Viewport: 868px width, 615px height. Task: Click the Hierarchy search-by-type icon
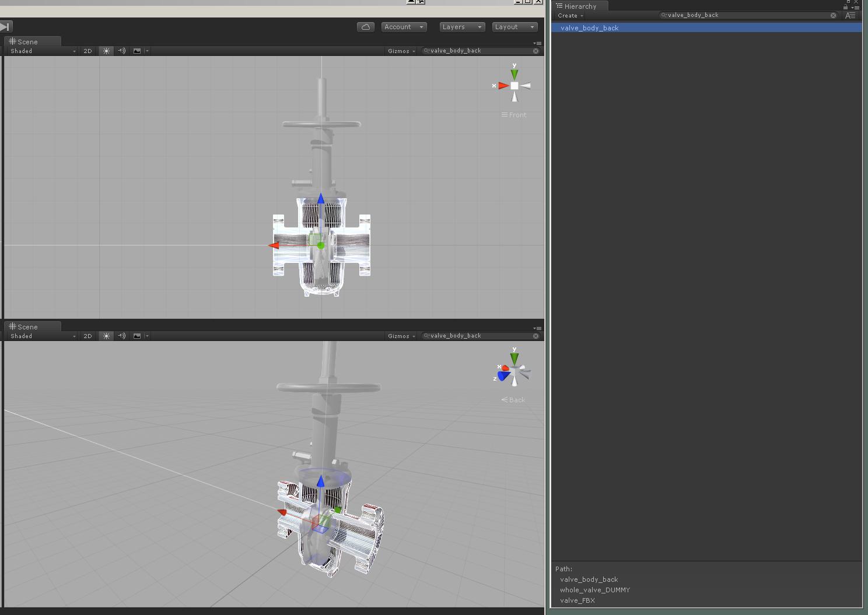click(x=850, y=15)
